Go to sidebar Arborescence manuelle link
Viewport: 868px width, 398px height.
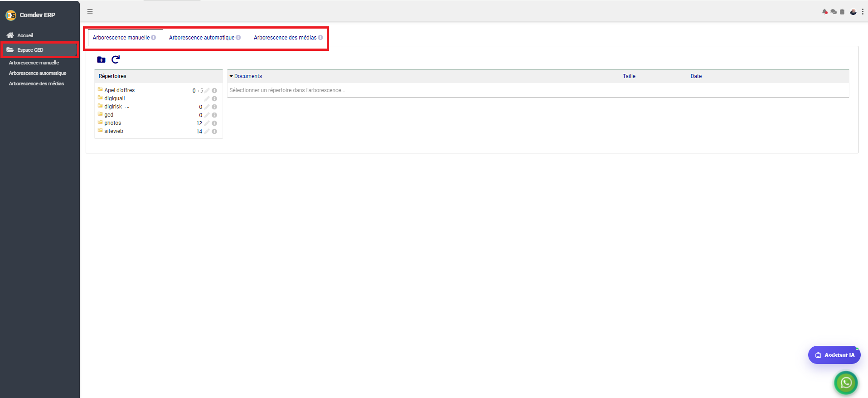pyautogui.click(x=34, y=63)
